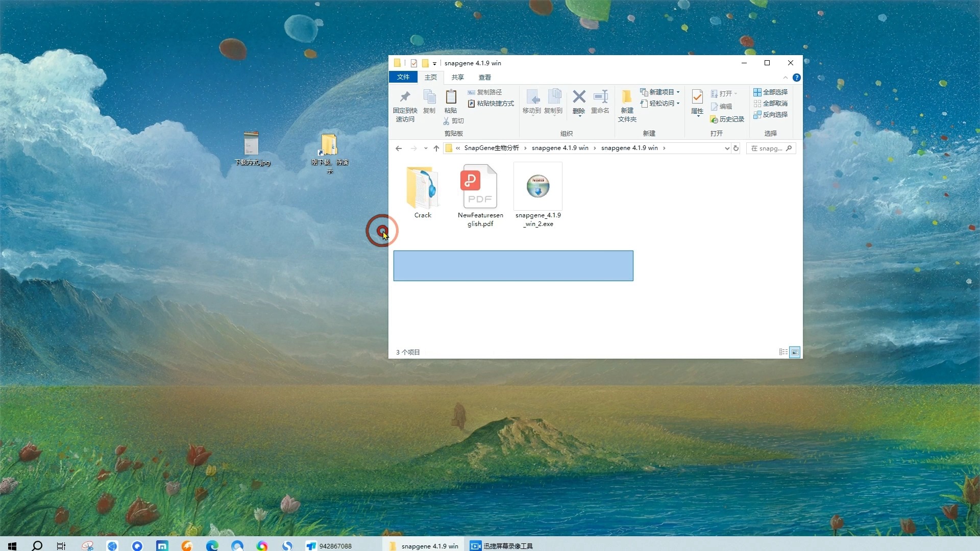Select 下载方式.jpg on the desktop
980x551 pixels.
252,148
